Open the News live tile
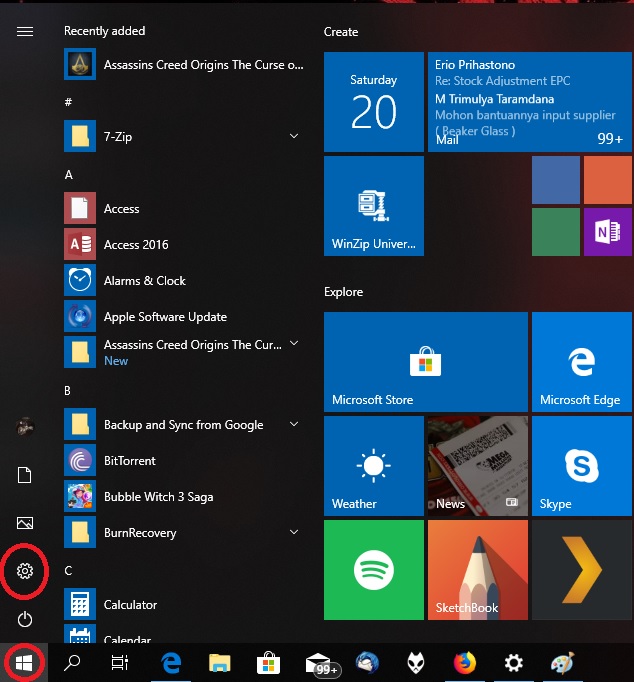This screenshot has width=634, height=682. [x=478, y=466]
